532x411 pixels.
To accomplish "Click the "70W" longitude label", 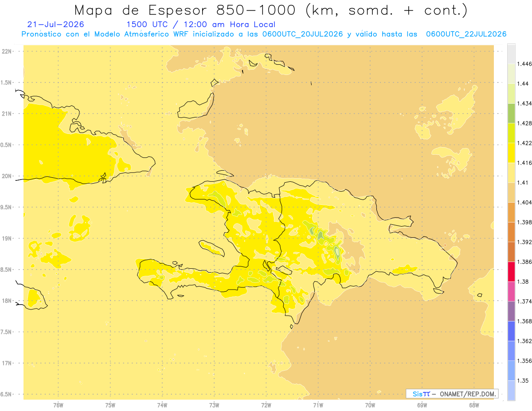I will [x=370, y=405].
